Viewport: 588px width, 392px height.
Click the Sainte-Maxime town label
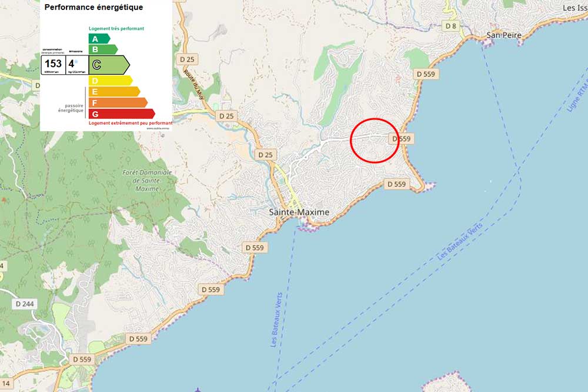point(299,212)
